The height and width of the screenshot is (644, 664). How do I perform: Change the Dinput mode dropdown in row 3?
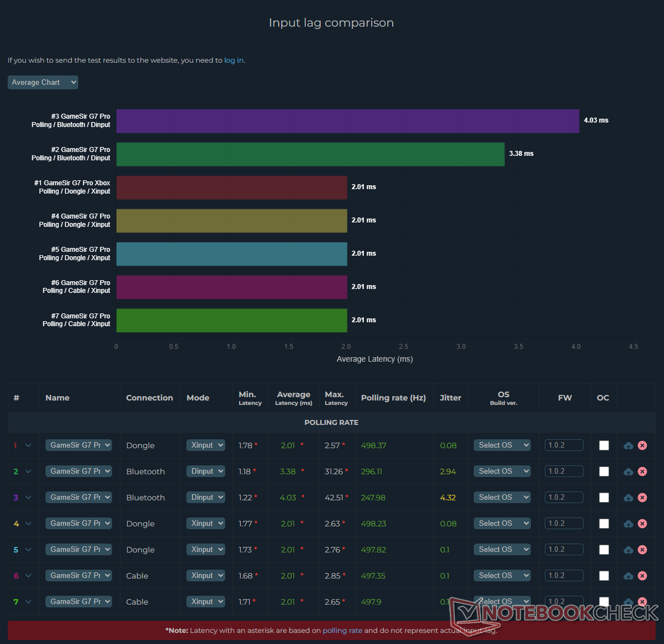tap(206, 497)
